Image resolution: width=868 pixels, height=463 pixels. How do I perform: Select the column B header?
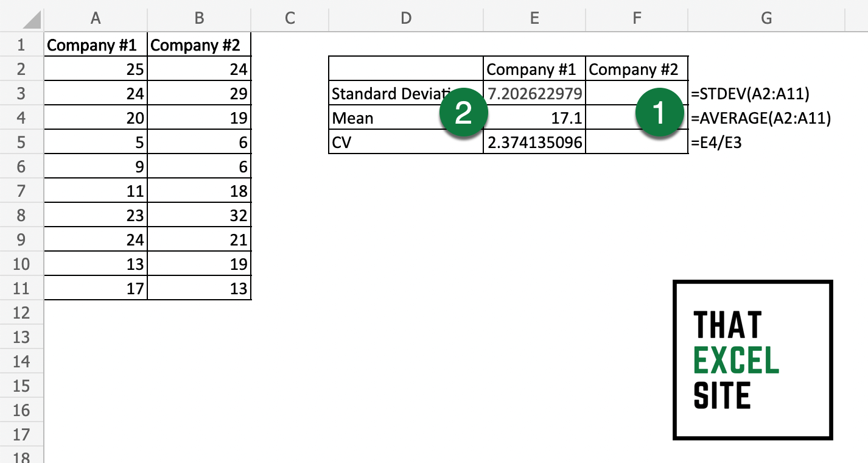(200, 18)
